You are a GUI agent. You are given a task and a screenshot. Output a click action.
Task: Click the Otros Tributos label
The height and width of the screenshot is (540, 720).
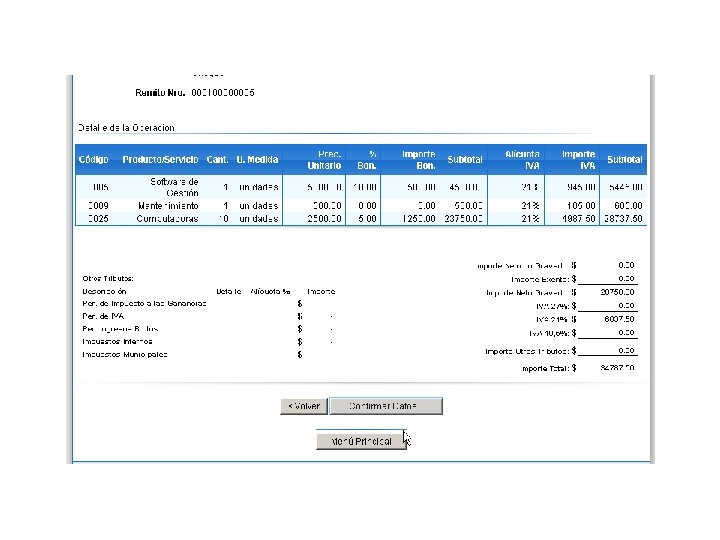click(x=108, y=279)
